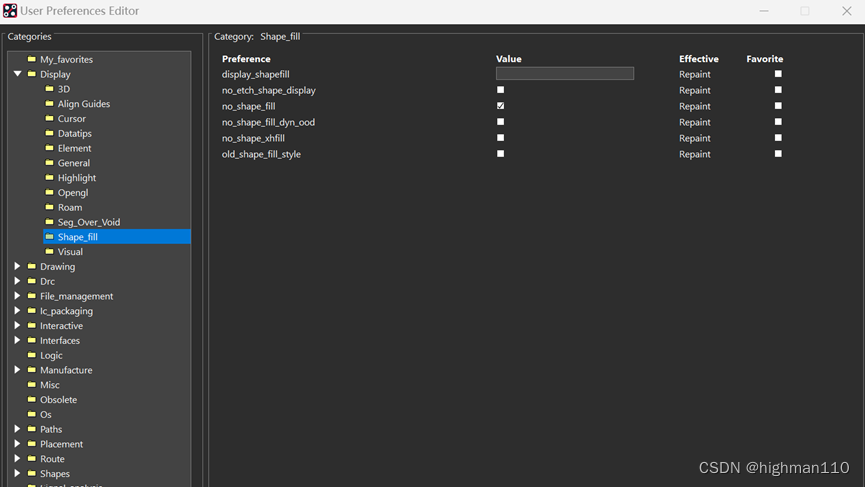
Task: Select the Datatips subcategory
Action: [x=74, y=134]
